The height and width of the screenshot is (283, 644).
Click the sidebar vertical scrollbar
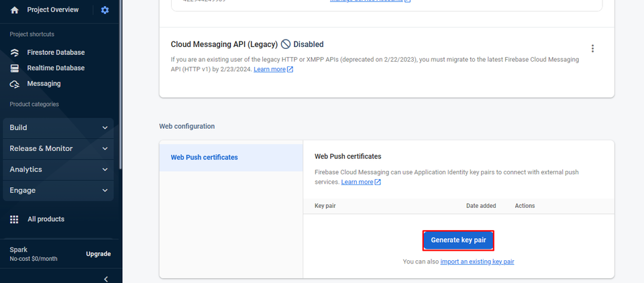pyautogui.click(x=120, y=84)
